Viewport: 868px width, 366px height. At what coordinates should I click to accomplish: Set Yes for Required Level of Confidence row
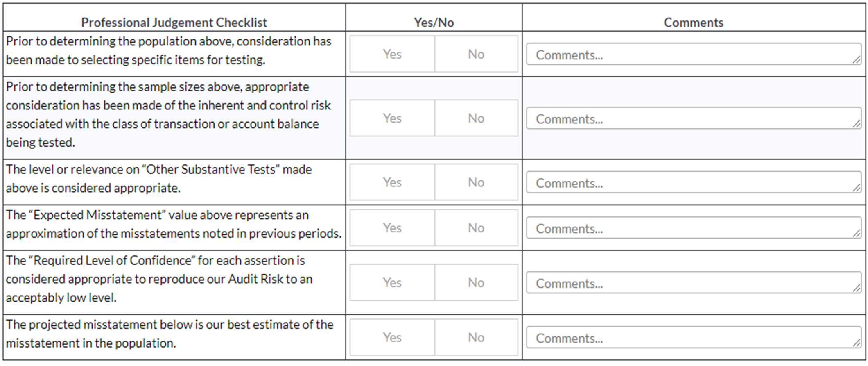392,283
